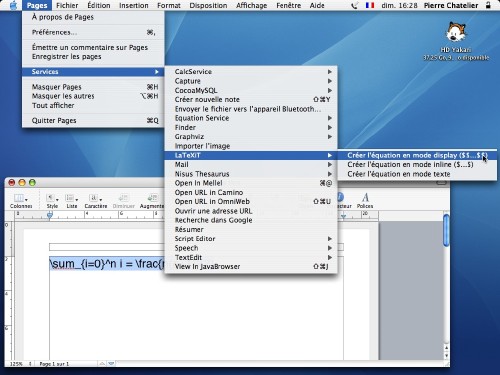This screenshot has width=500, height=375.
Task: Click the selected LaTeX text line
Action: 107,264
